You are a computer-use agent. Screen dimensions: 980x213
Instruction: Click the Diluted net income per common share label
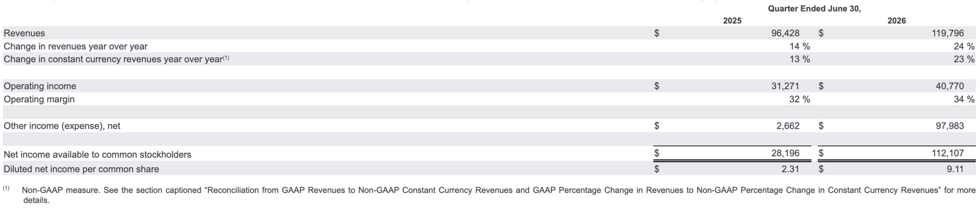click(x=81, y=169)
